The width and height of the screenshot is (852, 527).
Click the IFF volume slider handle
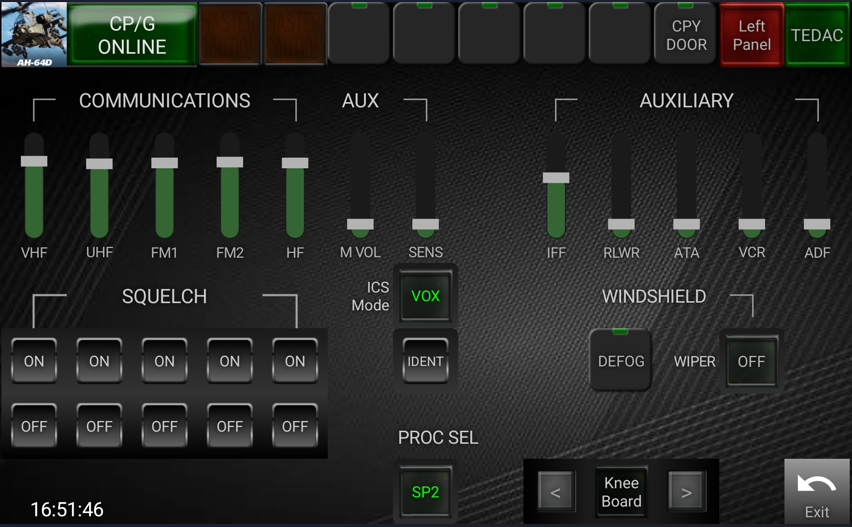[x=556, y=178]
